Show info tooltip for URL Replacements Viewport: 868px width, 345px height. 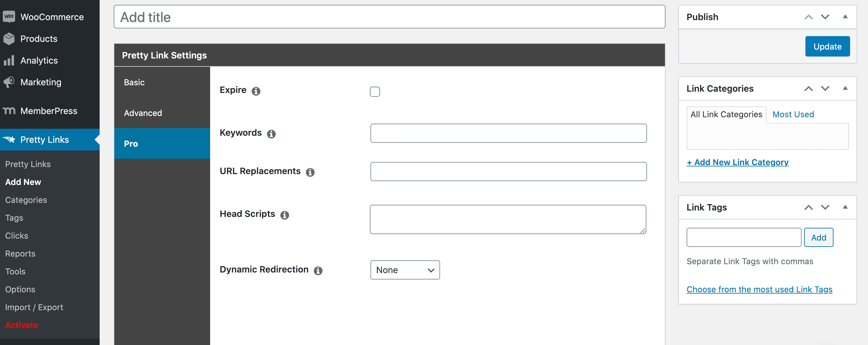pos(310,172)
